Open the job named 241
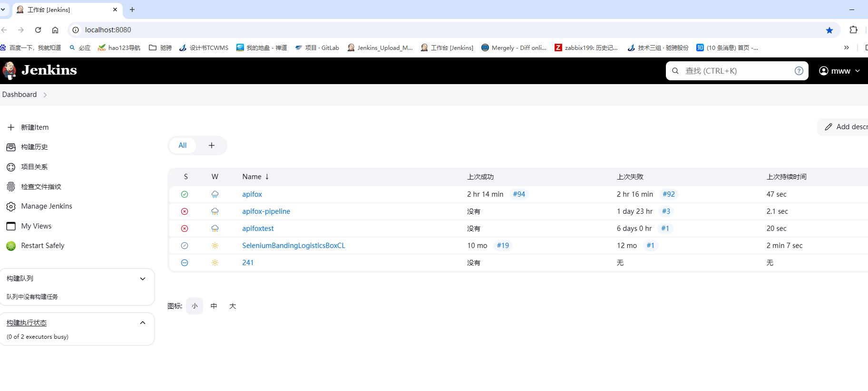Screen dimensions: 868x391 (248, 263)
